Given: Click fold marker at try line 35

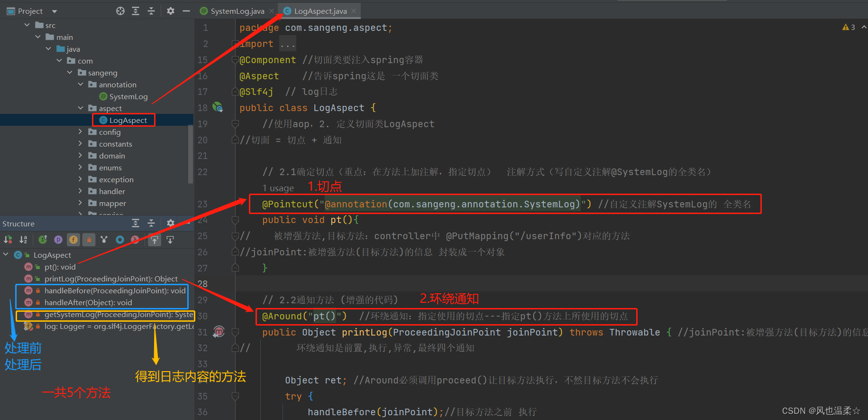Looking at the screenshot, I should pos(235,396).
